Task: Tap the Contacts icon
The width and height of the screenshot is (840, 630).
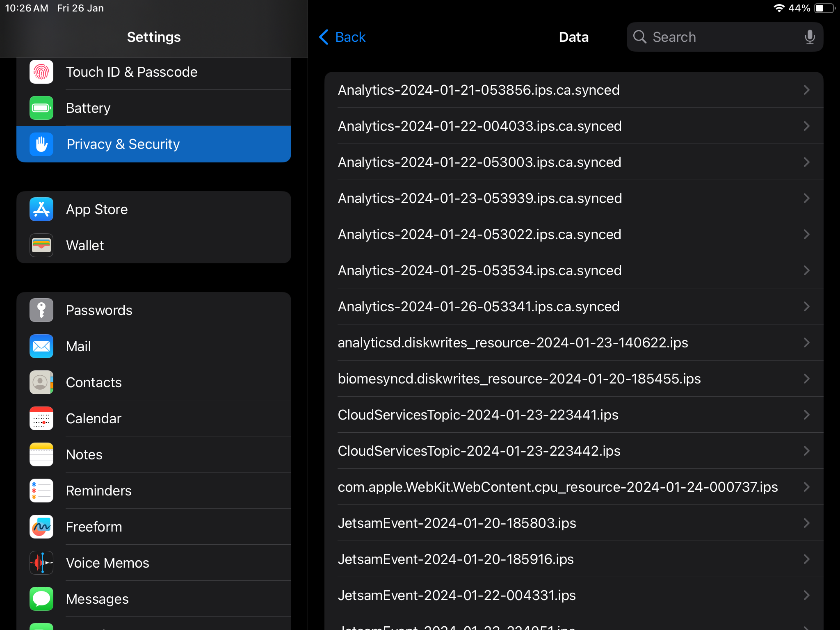Action: [41, 382]
